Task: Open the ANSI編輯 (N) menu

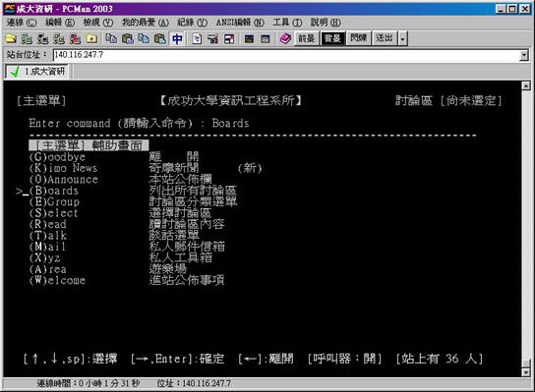Action: (x=240, y=23)
